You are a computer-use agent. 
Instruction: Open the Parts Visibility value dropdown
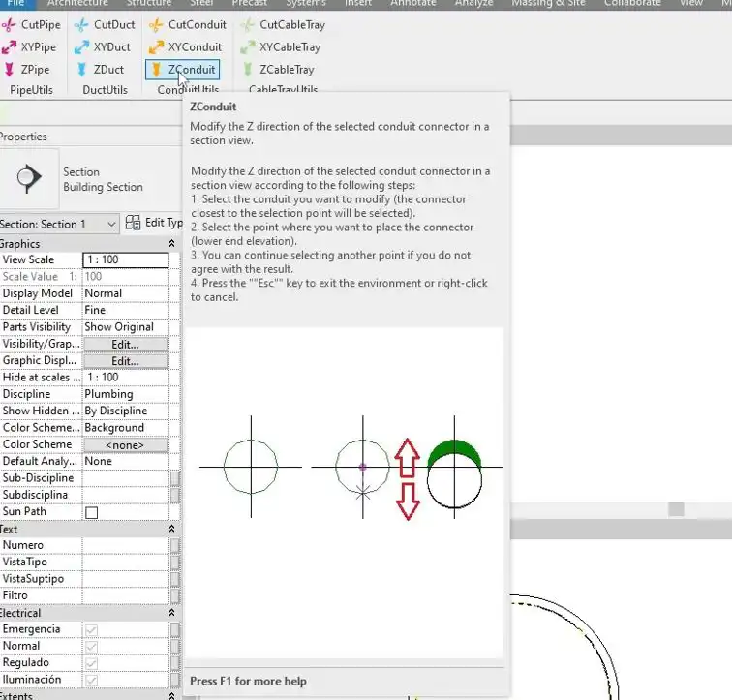pyautogui.click(x=126, y=326)
